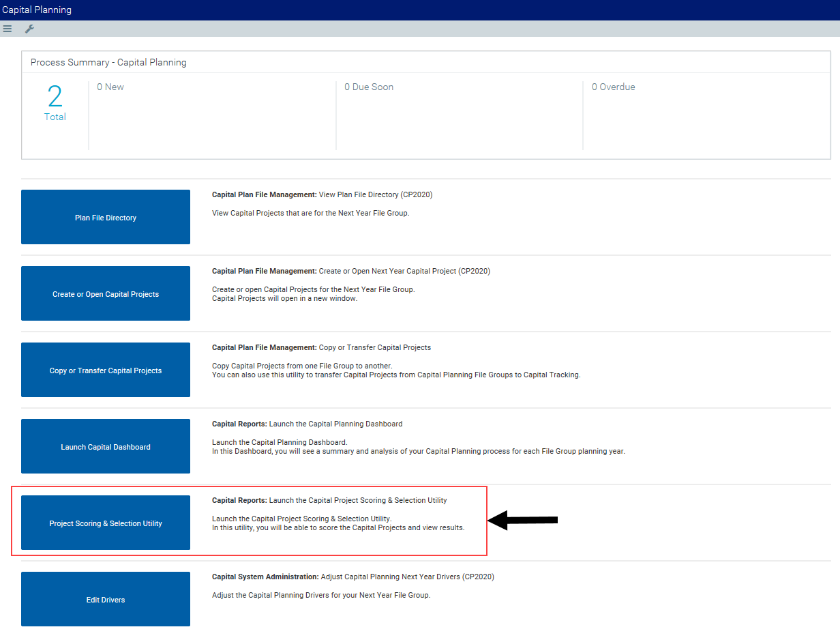Click the black arrow pointing at Scoring Utility

pyautogui.click(x=524, y=520)
